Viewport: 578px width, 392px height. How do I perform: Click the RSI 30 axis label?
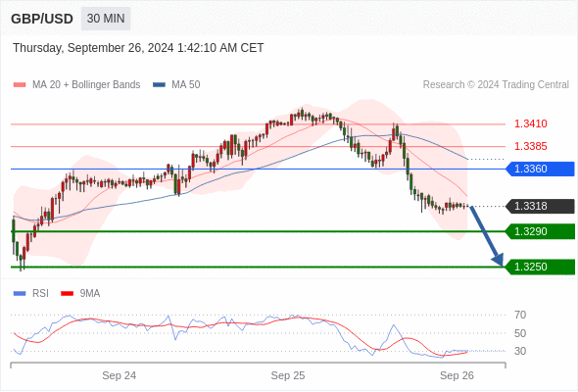(x=520, y=351)
